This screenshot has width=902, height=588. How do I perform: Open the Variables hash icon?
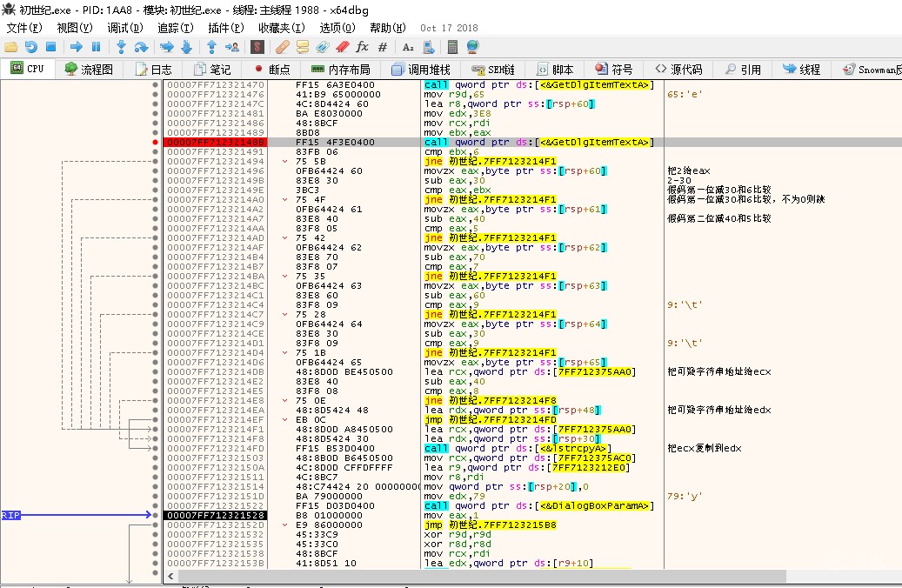pyautogui.click(x=383, y=47)
